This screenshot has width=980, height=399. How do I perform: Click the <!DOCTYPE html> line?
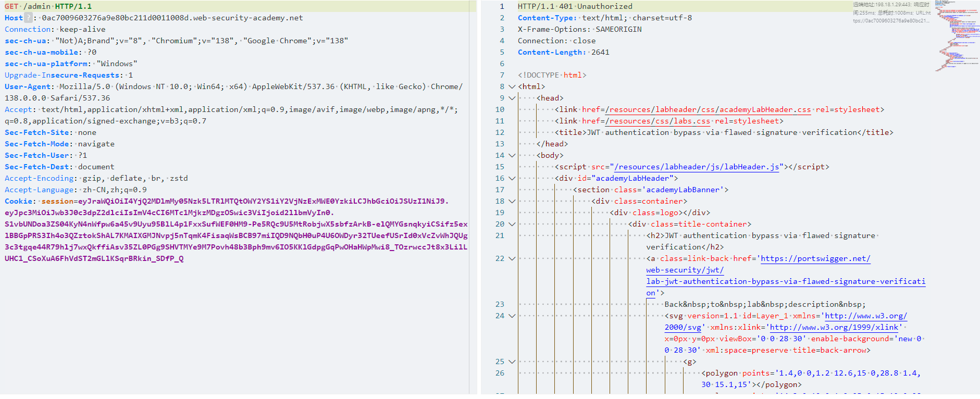click(552, 75)
